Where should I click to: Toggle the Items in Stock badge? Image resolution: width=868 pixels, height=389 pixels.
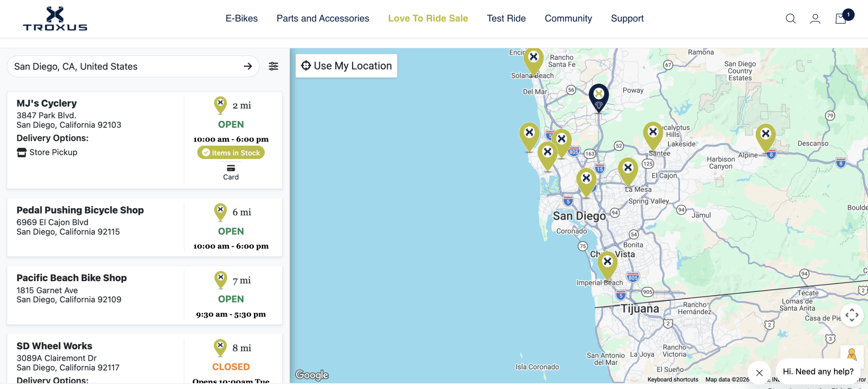click(x=231, y=152)
